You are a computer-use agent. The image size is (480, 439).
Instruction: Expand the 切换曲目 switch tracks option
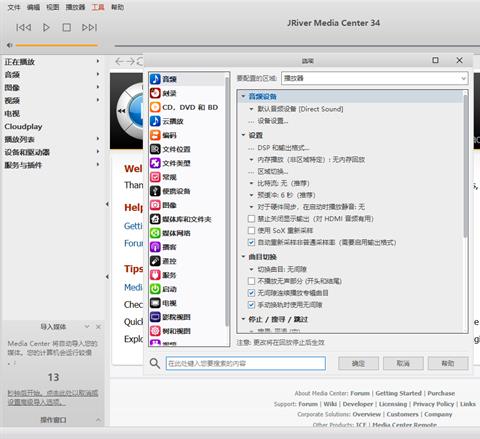click(252, 269)
